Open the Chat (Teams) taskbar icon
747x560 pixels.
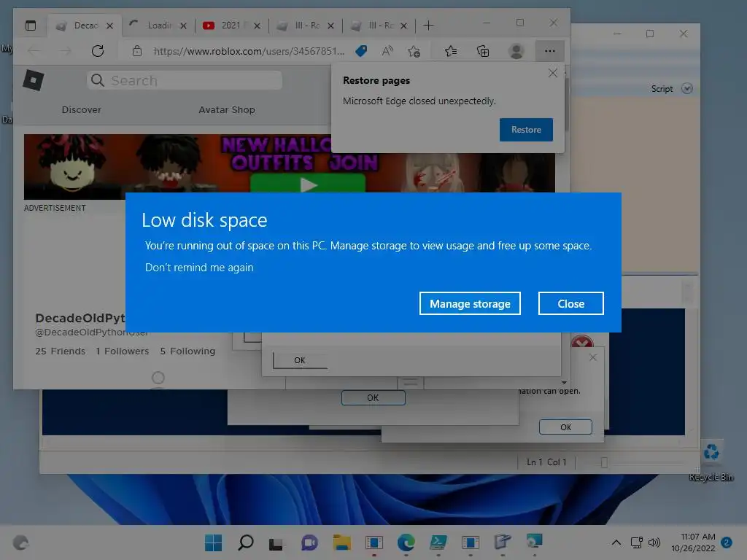click(309, 542)
